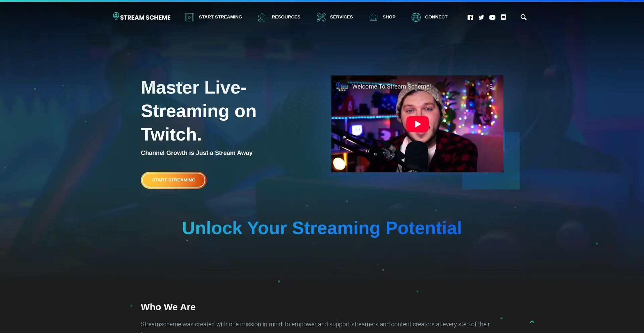Click "Channel Growth is Just a Stream Away"
Viewport: 644px width, 333px height.
[197, 153]
